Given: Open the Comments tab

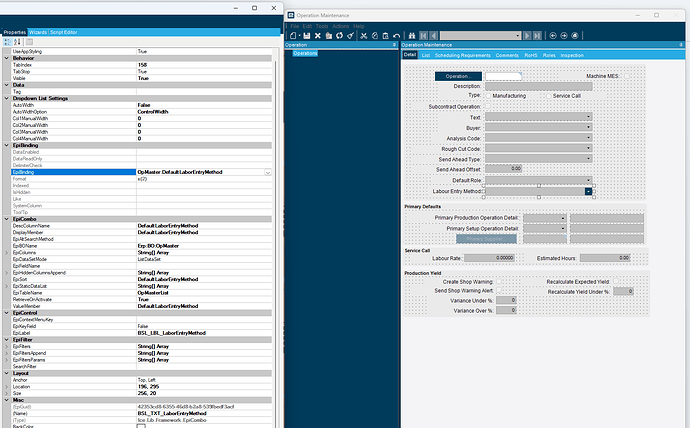Looking at the screenshot, I should tap(507, 55).
